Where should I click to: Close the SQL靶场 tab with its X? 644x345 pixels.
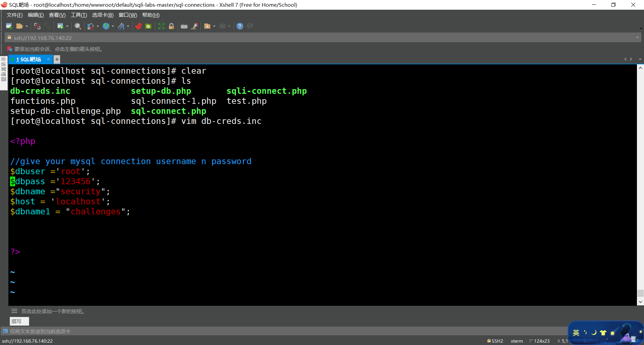point(48,59)
